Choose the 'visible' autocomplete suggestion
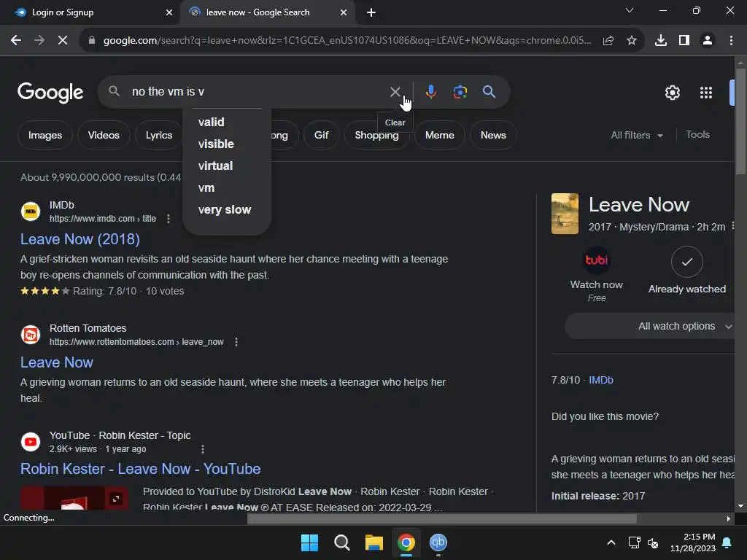747x560 pixels. tap(216, 144)
